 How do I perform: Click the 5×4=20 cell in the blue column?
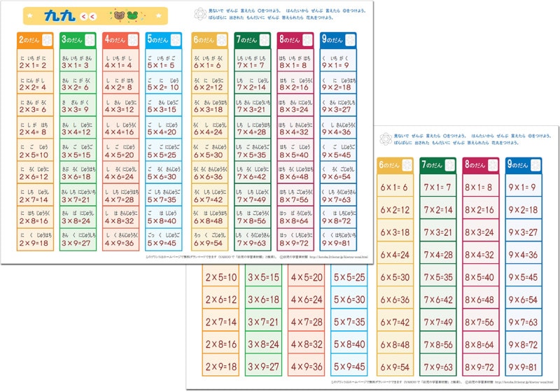pyautogui.click(x=164, y=127)
